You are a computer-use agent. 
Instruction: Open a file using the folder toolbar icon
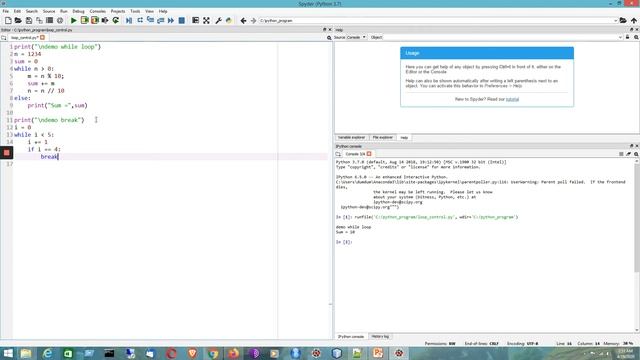click(x=18, y=20)
